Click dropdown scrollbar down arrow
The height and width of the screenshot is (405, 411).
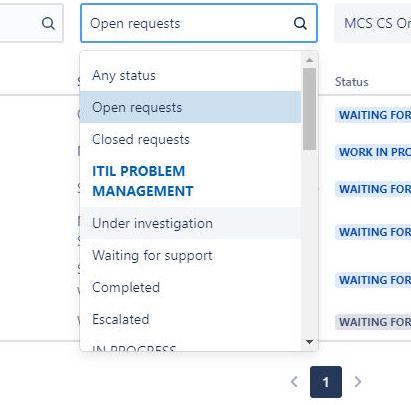point(309,342)
